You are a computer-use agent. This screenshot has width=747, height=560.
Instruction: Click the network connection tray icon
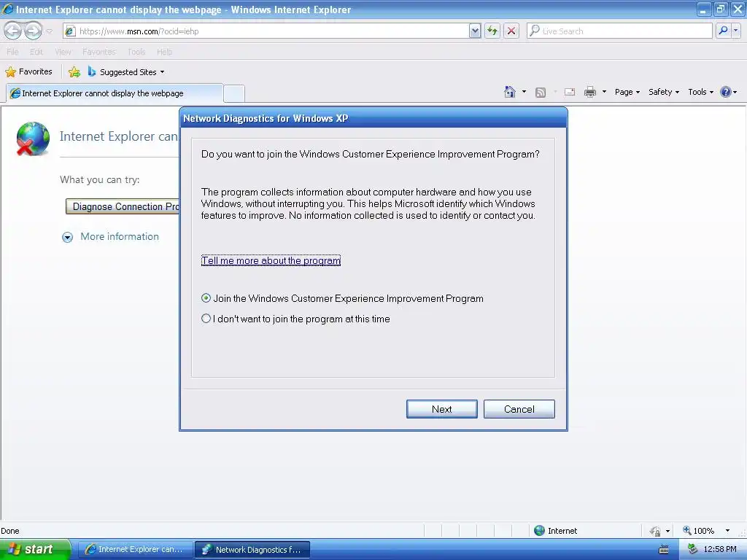point(693,550)
